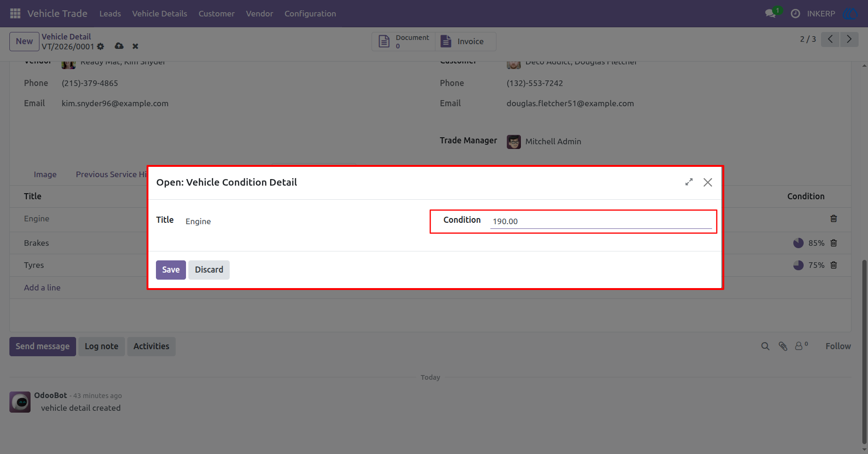This screenshot has width=868, height=454.
Task: Switch to the Image tab
Action: 45,174
